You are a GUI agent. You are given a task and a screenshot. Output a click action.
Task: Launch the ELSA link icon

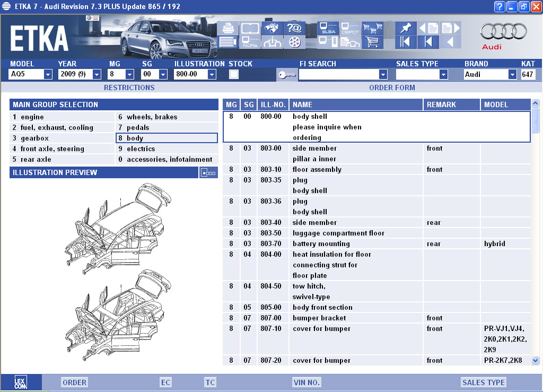(328, 28)
